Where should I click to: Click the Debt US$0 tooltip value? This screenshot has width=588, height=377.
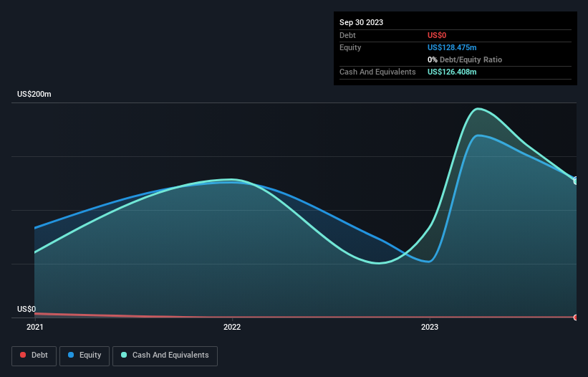(x=437, y=35)
